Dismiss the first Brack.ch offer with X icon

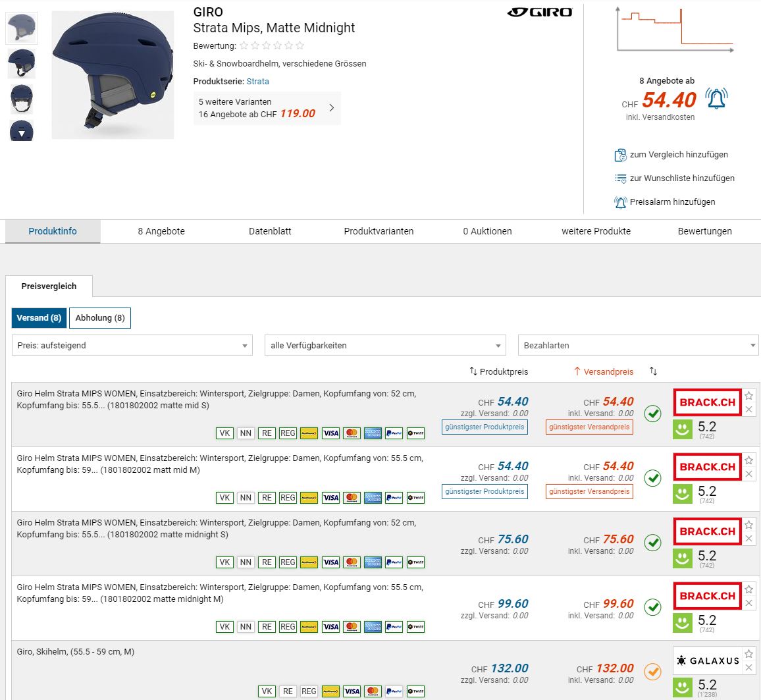[748, 410]
